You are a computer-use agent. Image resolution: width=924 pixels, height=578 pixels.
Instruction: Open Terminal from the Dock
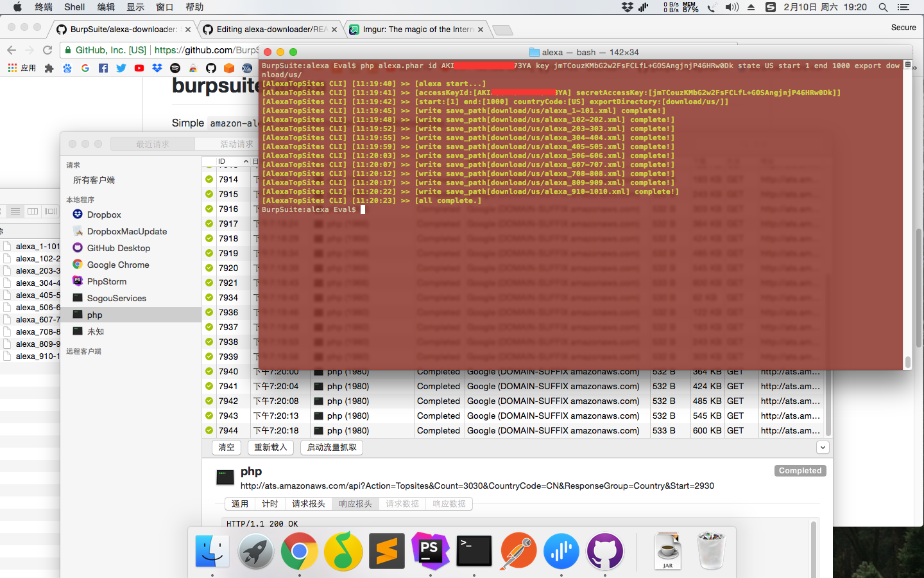point(474,551)
